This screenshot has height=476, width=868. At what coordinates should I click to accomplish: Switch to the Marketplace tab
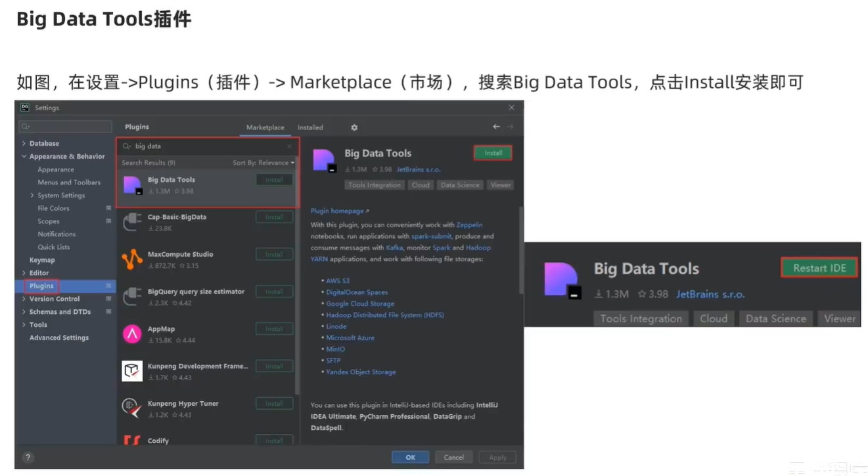[265, 127]
